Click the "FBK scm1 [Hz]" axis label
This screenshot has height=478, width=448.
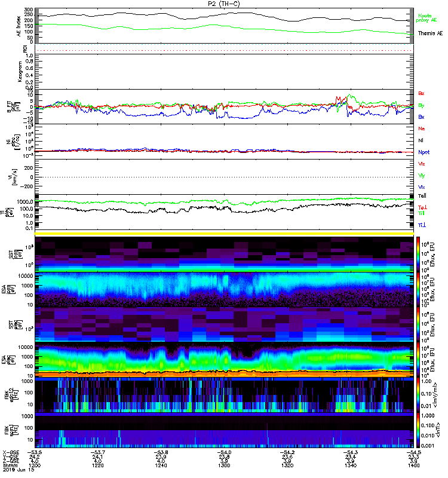point(13,430)
